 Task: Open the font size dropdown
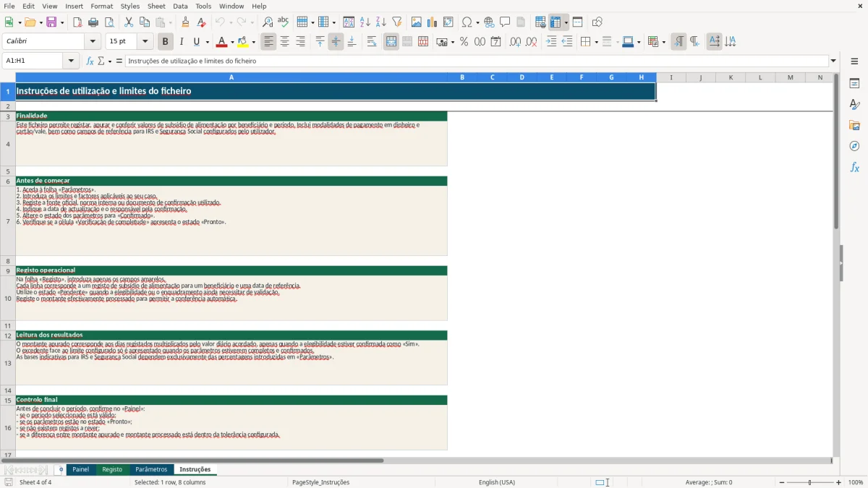[145, 42]
